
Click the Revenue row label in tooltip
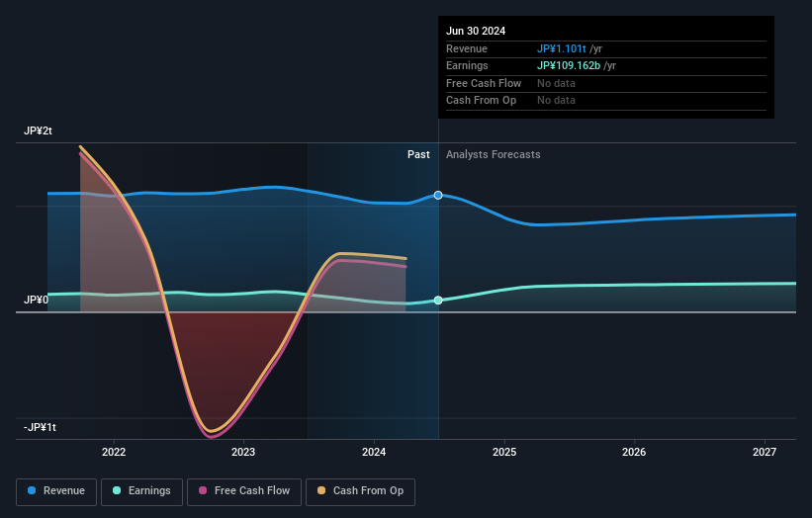click(x=467, y=48)
